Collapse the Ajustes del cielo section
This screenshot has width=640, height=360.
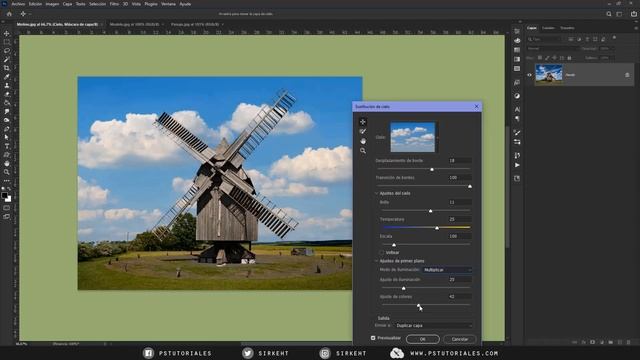coord(376,193)
